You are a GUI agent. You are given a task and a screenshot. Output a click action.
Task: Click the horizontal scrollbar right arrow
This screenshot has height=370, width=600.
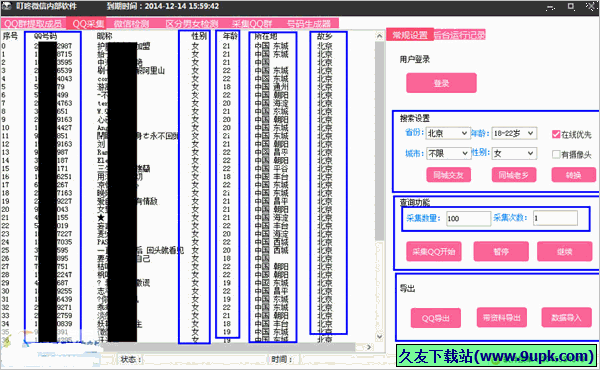tap(369, 347)
